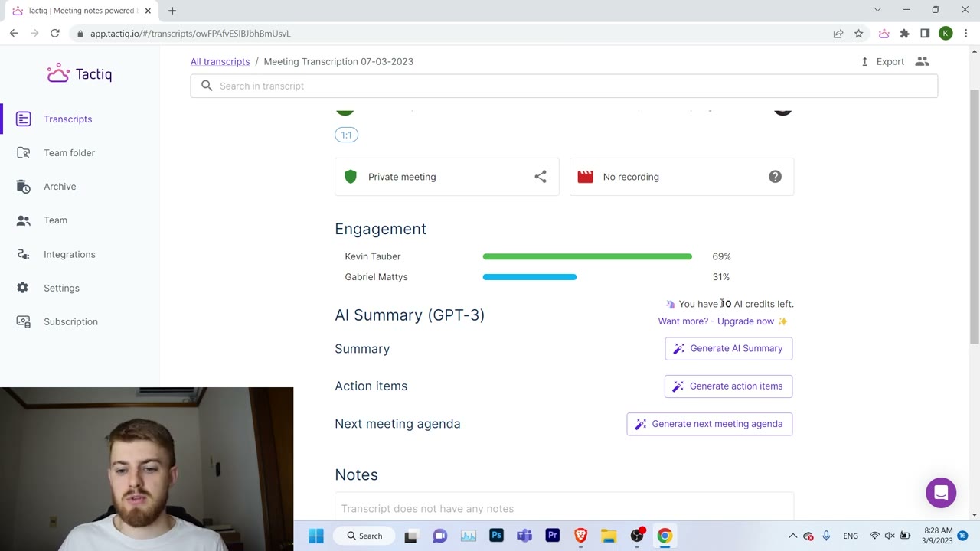The image size is (980, 551).
Task: Click the Tactiq logo
Action: 80,73
